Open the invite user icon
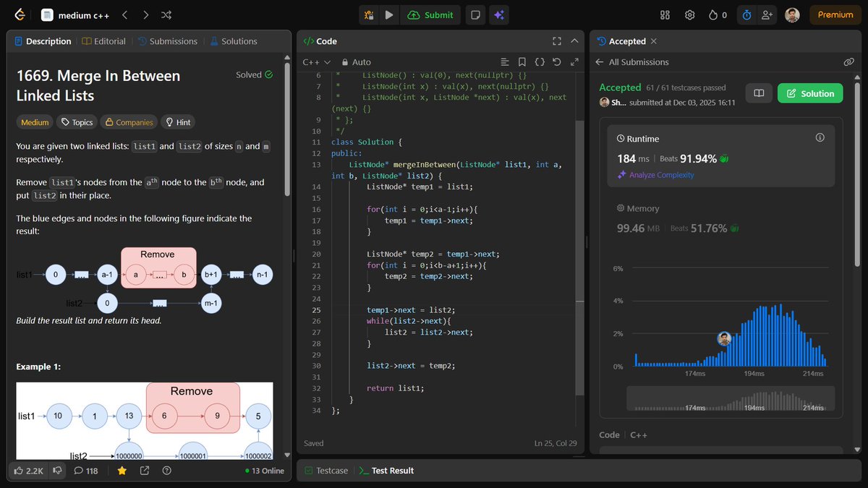868x488 pixels. click(x=767, y=14)
